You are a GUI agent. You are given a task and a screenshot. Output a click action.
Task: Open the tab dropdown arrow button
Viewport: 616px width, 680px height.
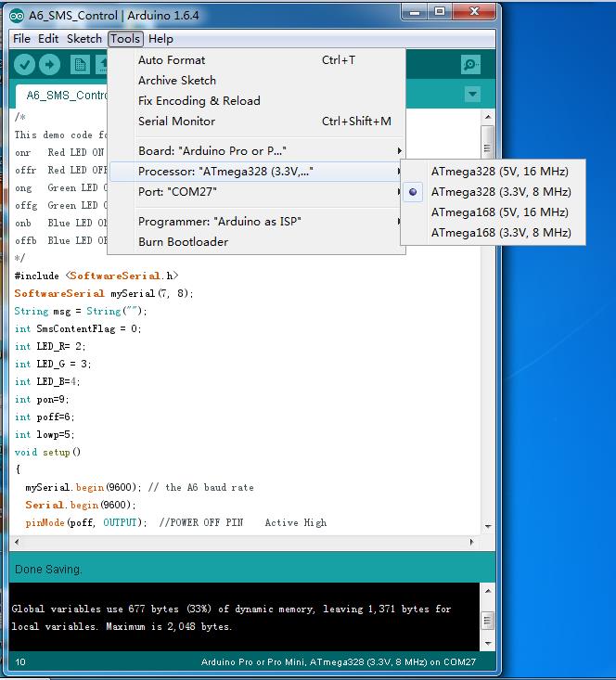(x=472, y=94)
